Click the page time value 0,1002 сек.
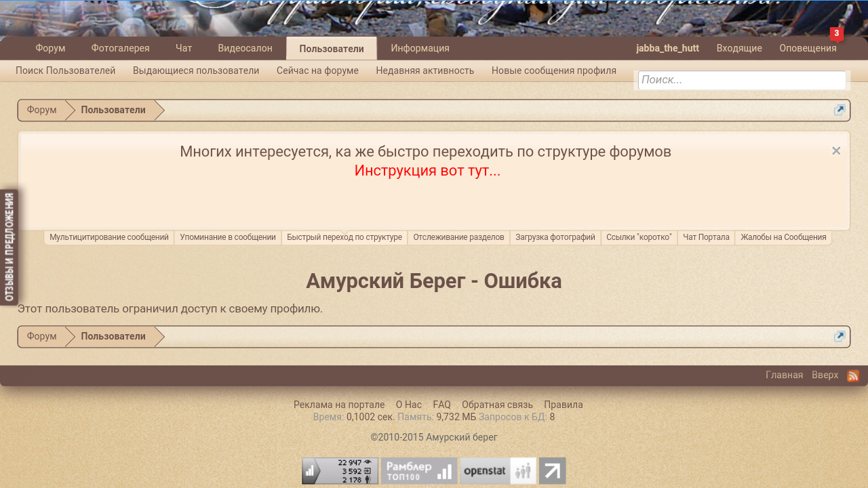Screen dimensions: 868x488 click(x=370, y=417)
